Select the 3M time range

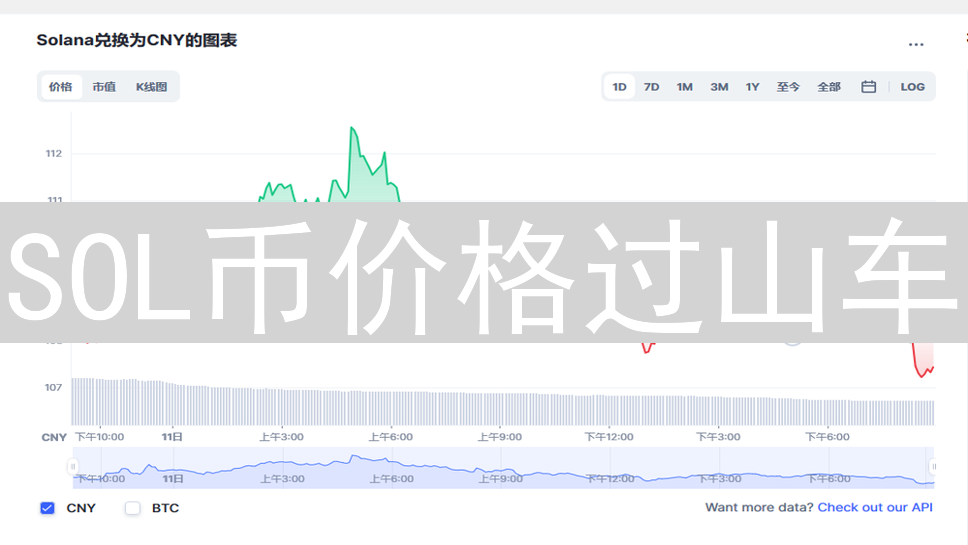[719, 87]
